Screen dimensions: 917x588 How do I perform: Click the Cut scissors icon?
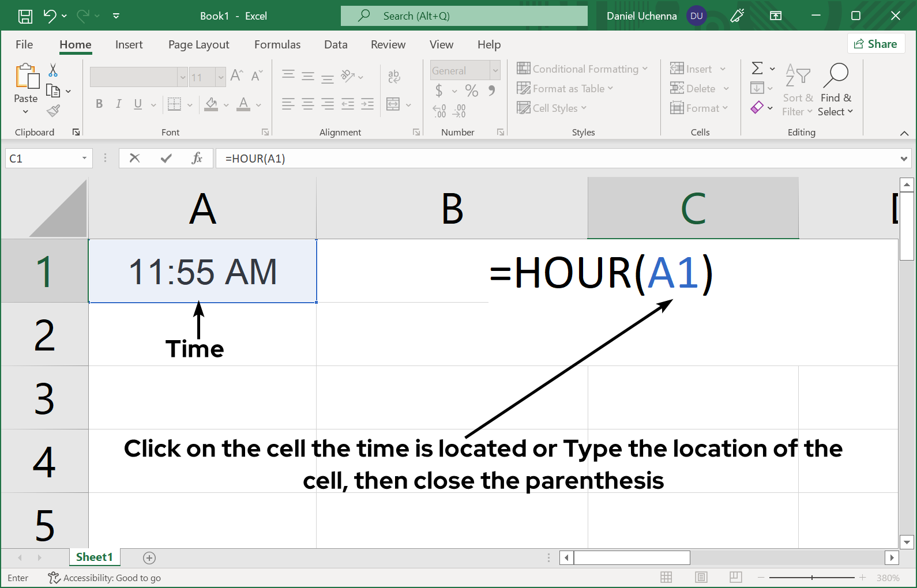tap(53, 70)
